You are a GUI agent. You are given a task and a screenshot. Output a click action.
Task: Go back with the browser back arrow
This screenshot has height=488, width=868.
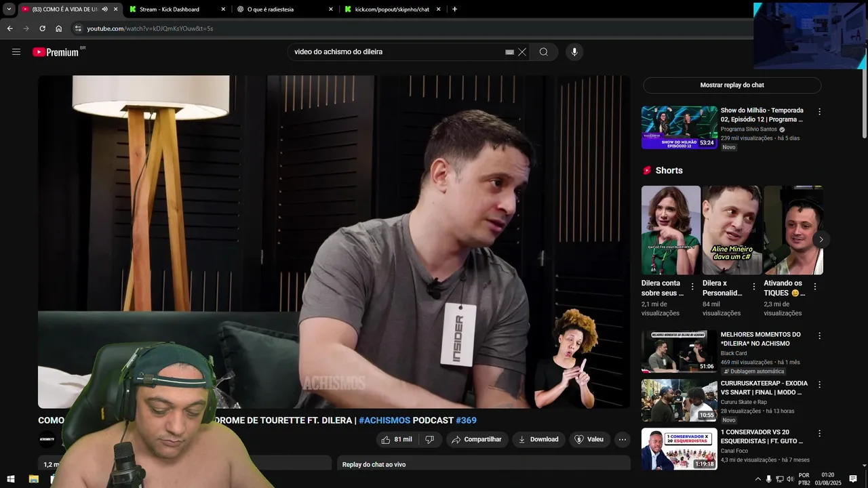[x=9, y=28]
